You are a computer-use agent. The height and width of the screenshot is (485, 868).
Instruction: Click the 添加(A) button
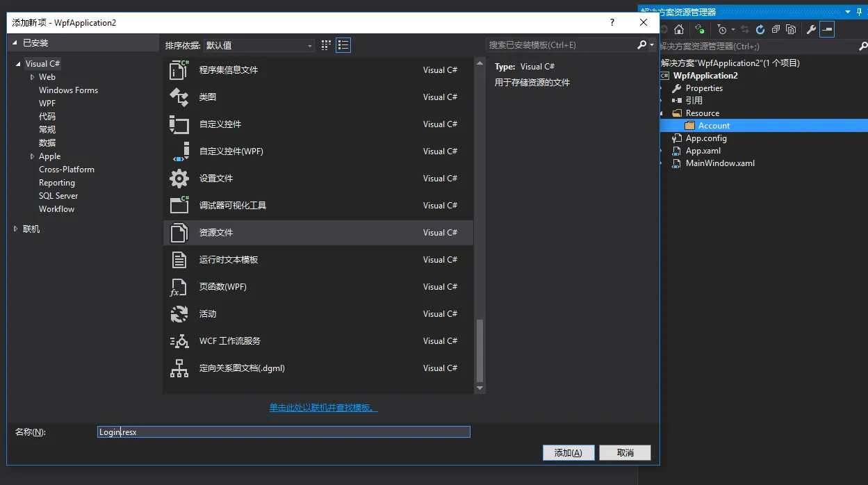tap(568, 452)
